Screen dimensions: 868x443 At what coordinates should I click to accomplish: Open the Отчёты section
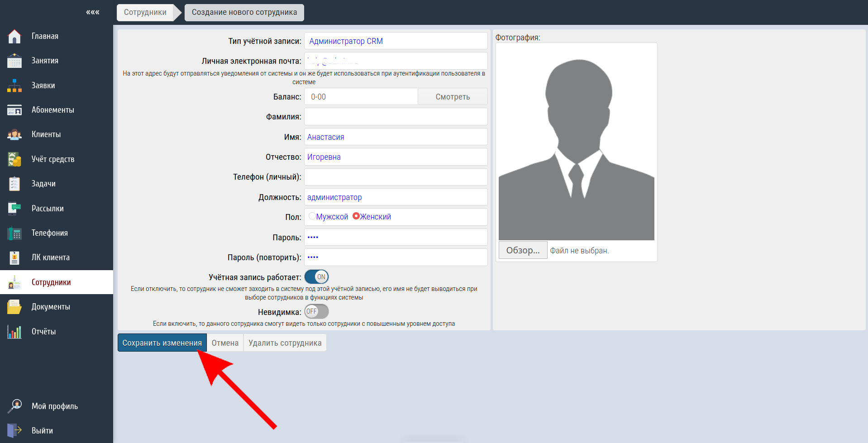click(44, 332)
